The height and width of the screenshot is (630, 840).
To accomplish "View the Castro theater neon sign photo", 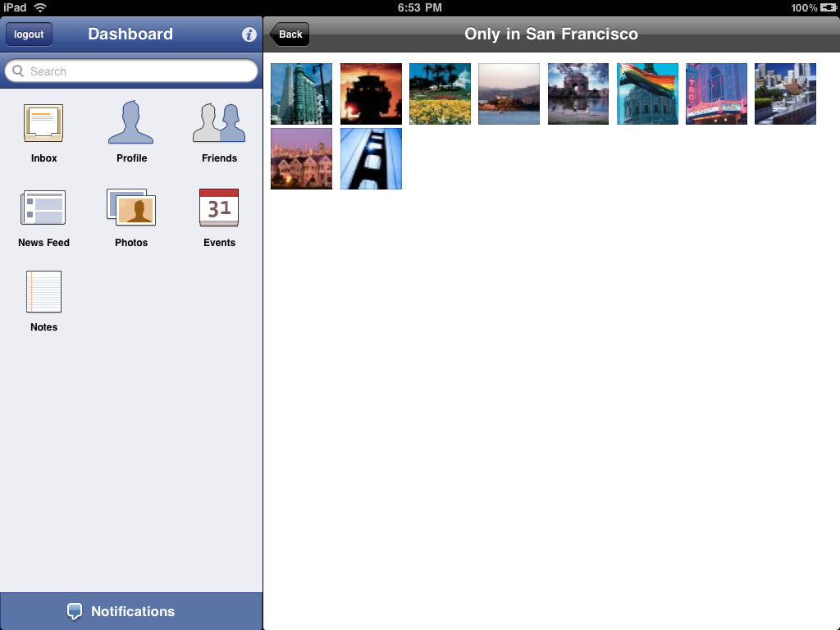I will click(x=716, y=94).
